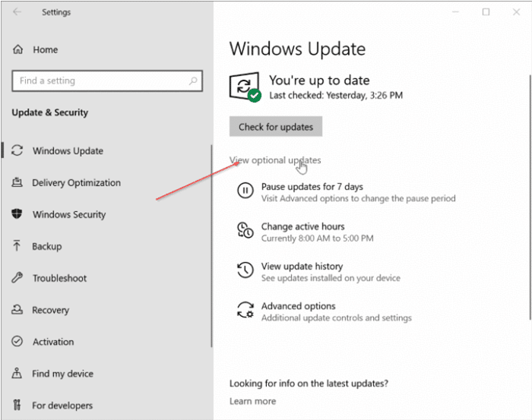Image resolution: width=532 pixels, height=420 pixels.
Task: Minimize the Settings window
Action: [x=456, y=12]
